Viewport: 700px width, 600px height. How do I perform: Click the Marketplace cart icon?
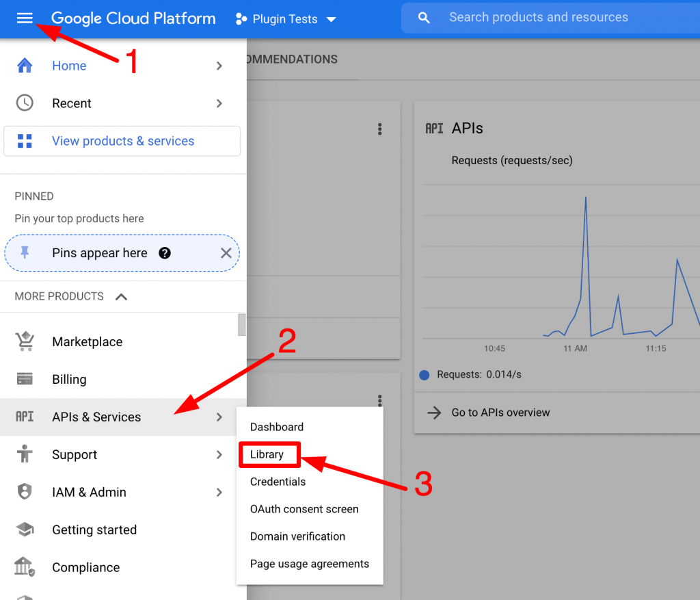[25, 341]
